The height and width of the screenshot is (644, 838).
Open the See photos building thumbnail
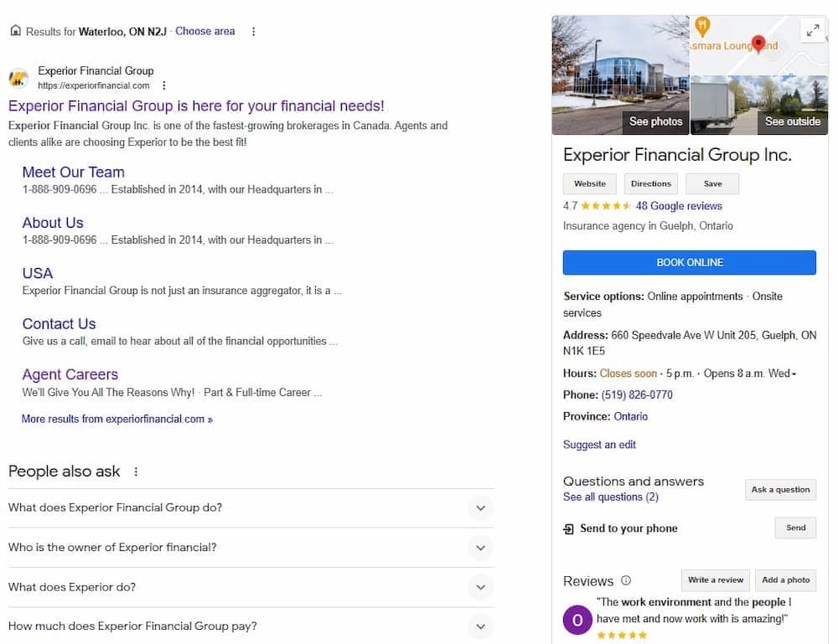click(620, 75)
